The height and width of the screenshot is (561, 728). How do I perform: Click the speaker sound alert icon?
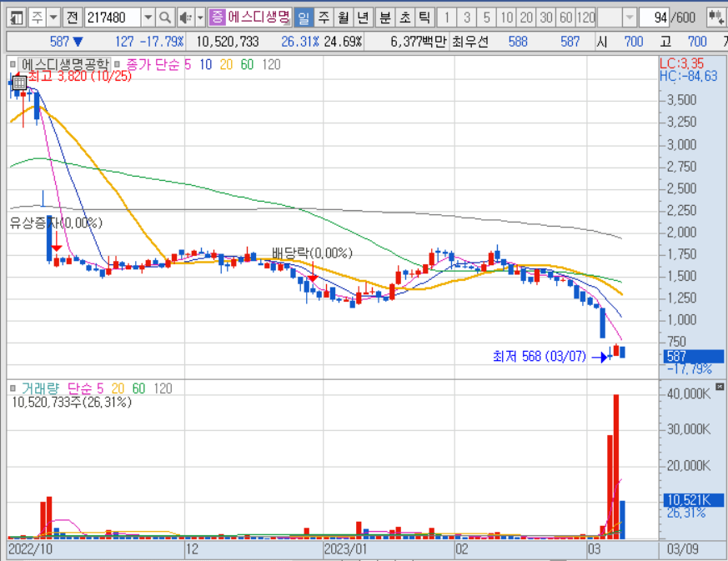pos(186,18)
